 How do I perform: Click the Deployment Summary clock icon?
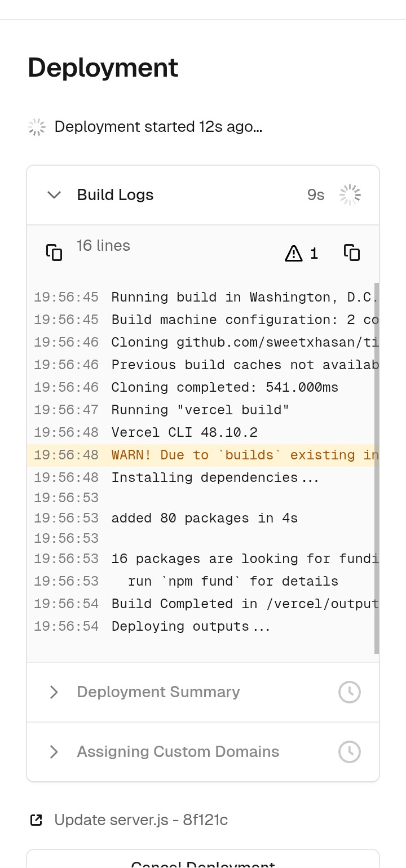(x=349, y=692)
